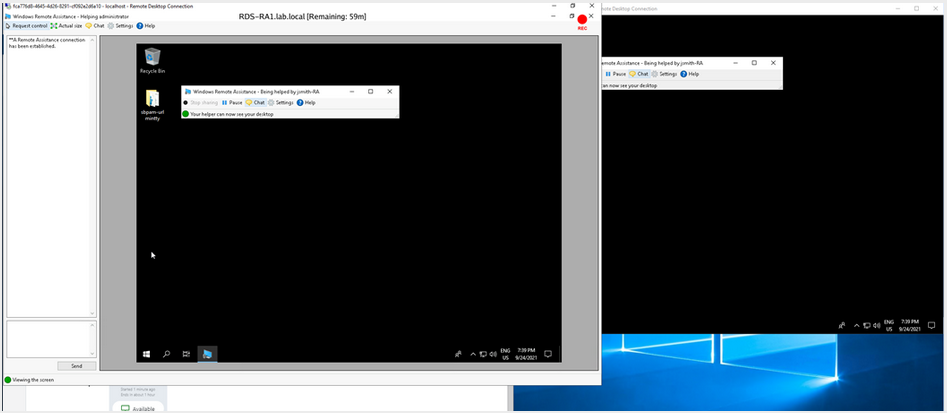Open Task View on the remote taskbar
The image size is (947, 413).
pyautogui.click(x=186, y=354)
